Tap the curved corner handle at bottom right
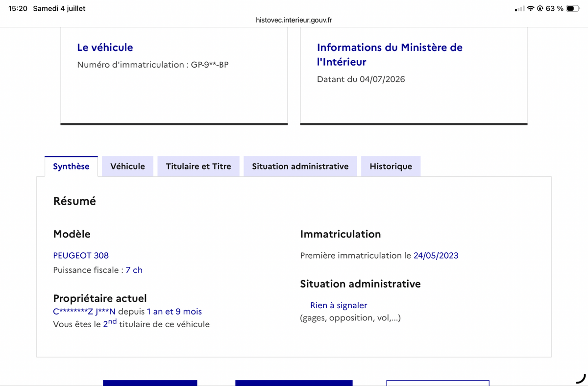The image size is (588, 386). [581, 378]
